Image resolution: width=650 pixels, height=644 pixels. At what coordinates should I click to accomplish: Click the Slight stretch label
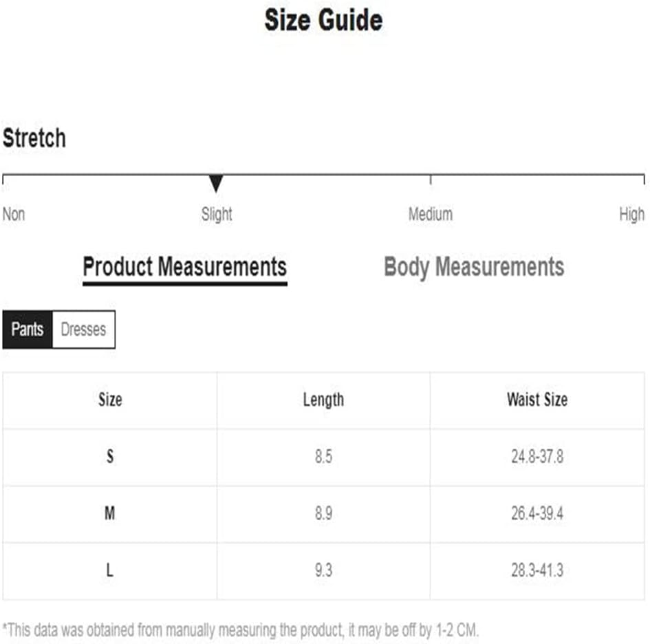pyautogui.click(x=217, y=214)
